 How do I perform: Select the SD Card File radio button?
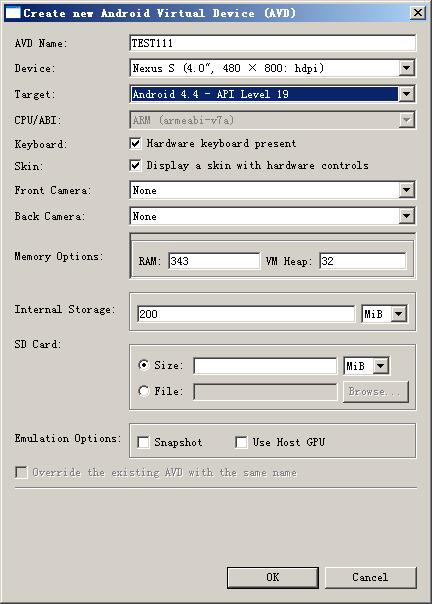pos(144,391)
